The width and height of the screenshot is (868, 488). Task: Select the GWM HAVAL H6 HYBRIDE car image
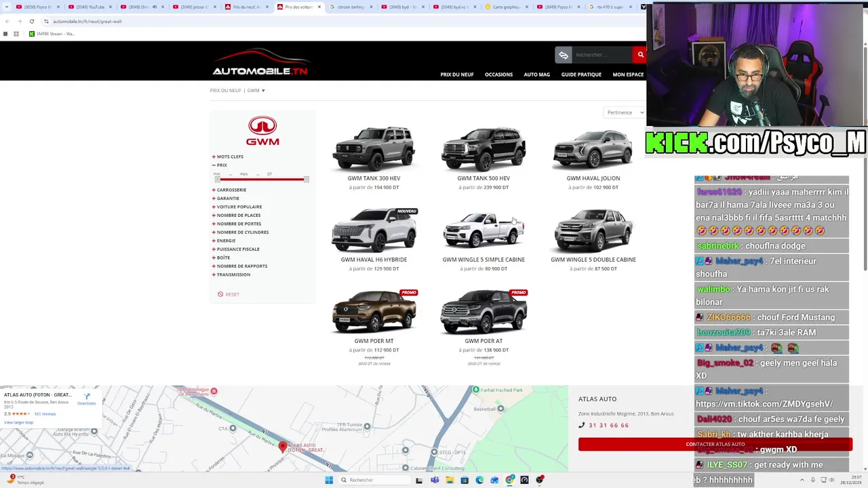tap(374, 230)
